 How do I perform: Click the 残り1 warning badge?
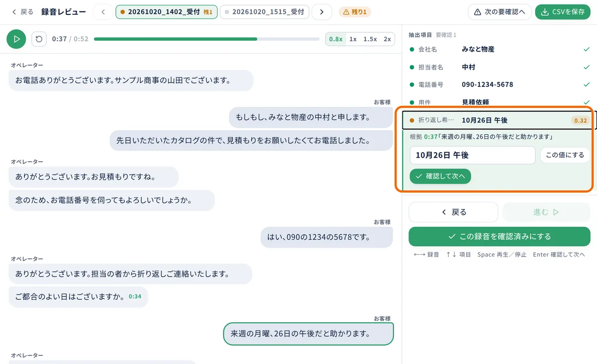tap(355, 12)
